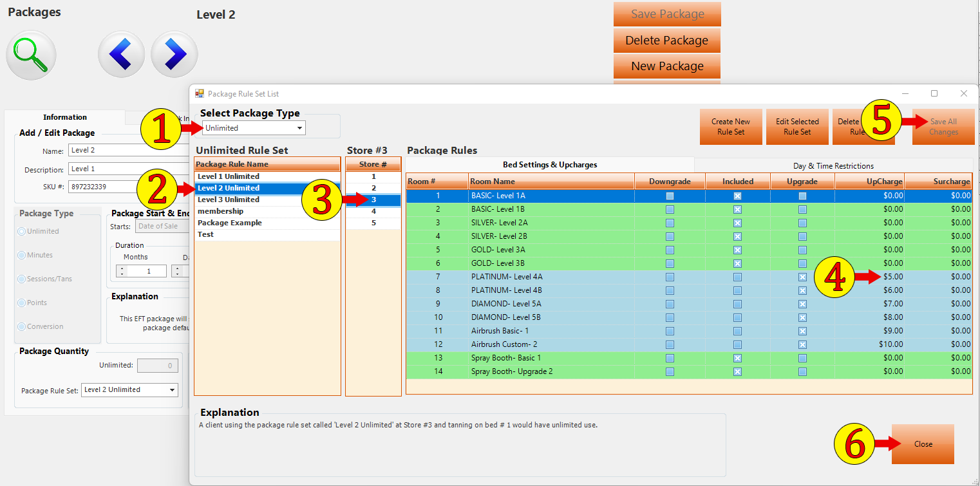Select Level 1 Unlimited rule set
This screenshot has height=486, width=980.
(x=267, y=176)
